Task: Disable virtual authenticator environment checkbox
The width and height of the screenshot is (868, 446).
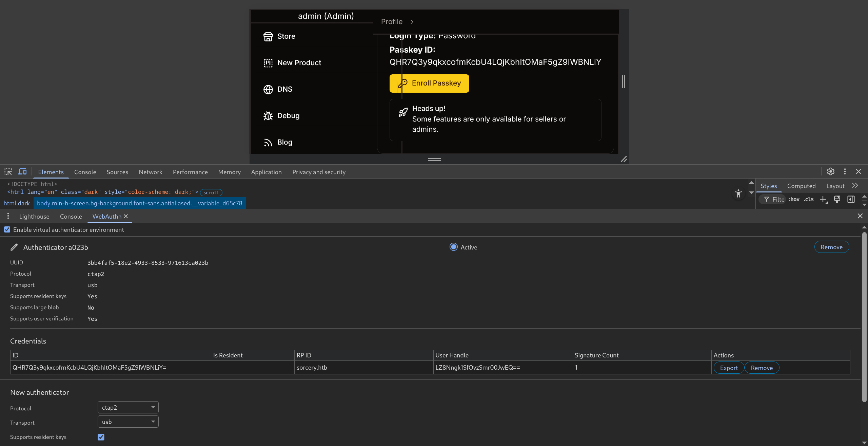Action: [x=7, y=229]
